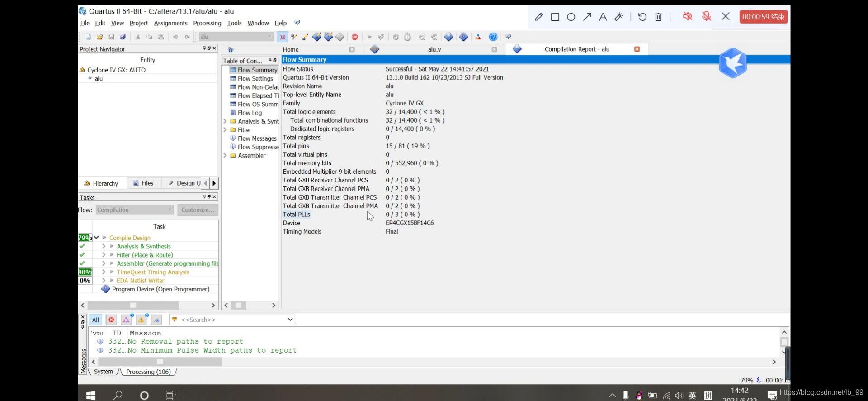Expand the Analysis & Synthesis report folder

point(225,121)
